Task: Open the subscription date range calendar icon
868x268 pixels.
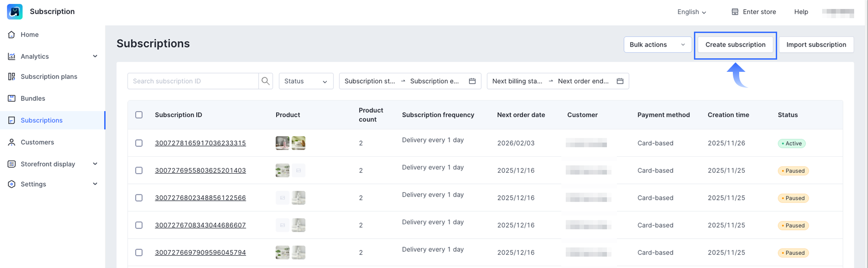Action: 472,81
